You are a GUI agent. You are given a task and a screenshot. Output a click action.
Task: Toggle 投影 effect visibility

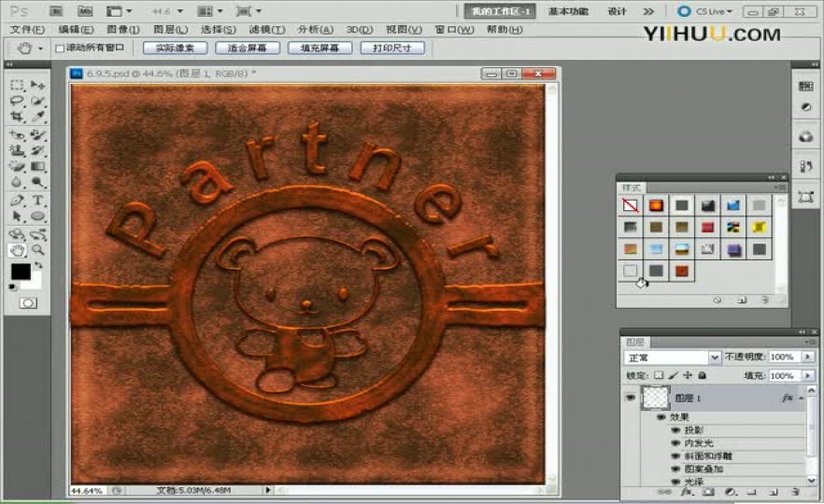coord(676,430)
